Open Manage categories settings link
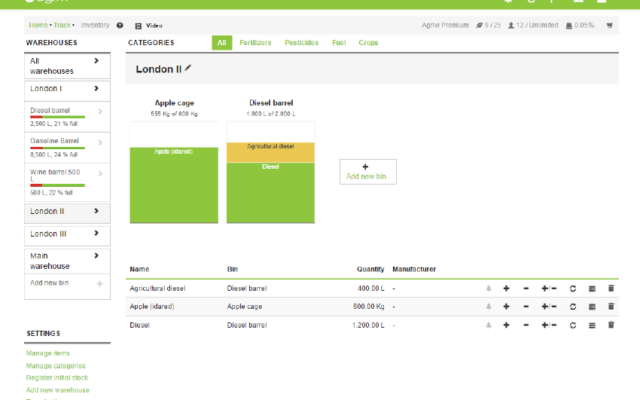The height and width of the screenshot is (400, 640). point(56,366)
